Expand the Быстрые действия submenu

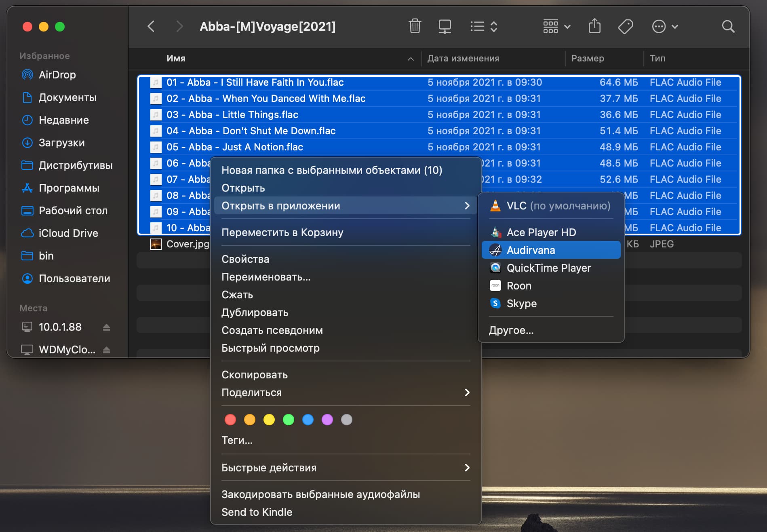(346, 468)
